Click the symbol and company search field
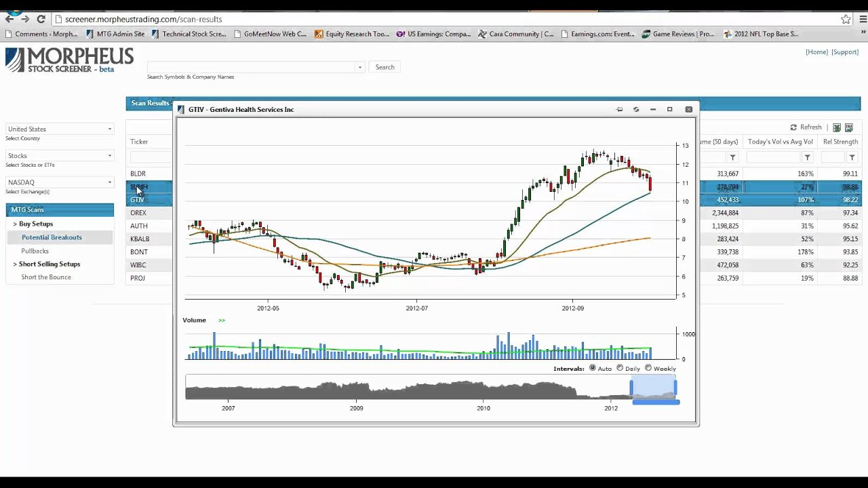 [252, 67]
